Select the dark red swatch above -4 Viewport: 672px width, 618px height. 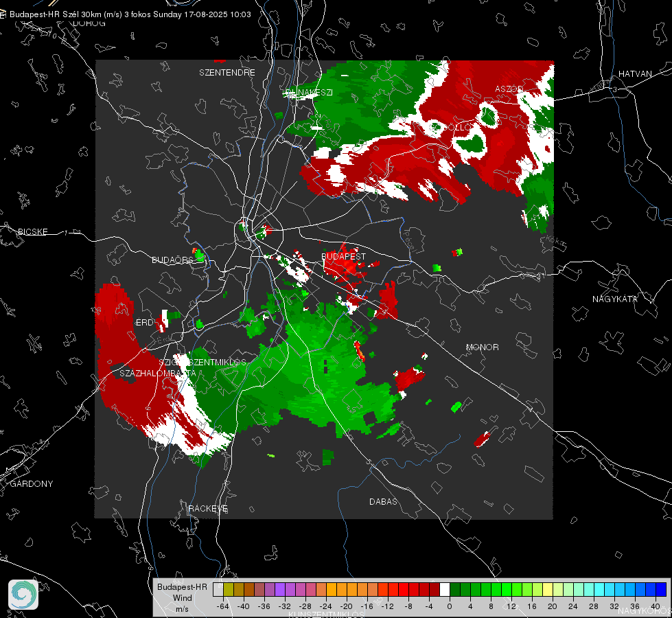click(435, 589)
